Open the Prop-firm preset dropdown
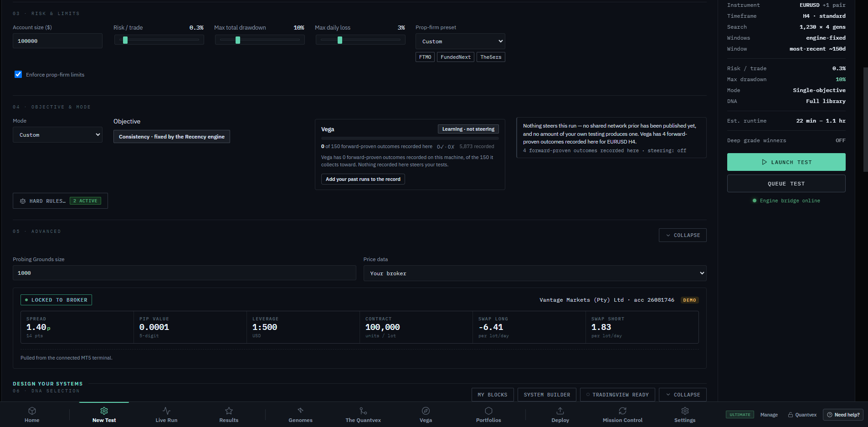Screen dimensions: 868x427 [460, 41]
